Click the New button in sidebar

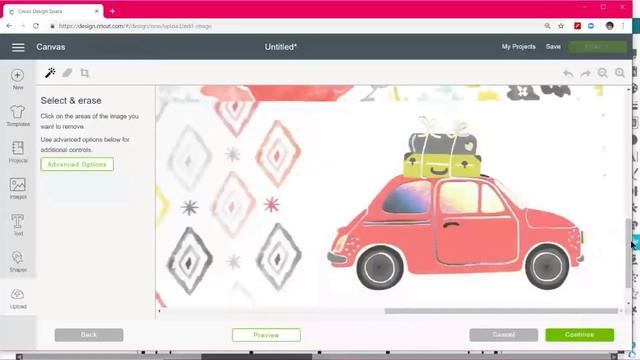coord(18,79)
